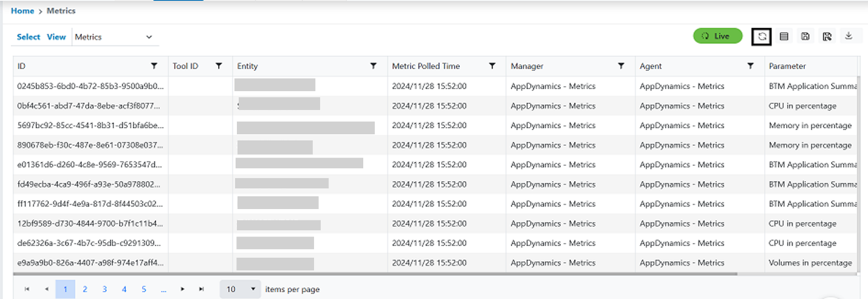Go to page 3
The width and height of the screenshot is (868, 299).
pos(104,289)
